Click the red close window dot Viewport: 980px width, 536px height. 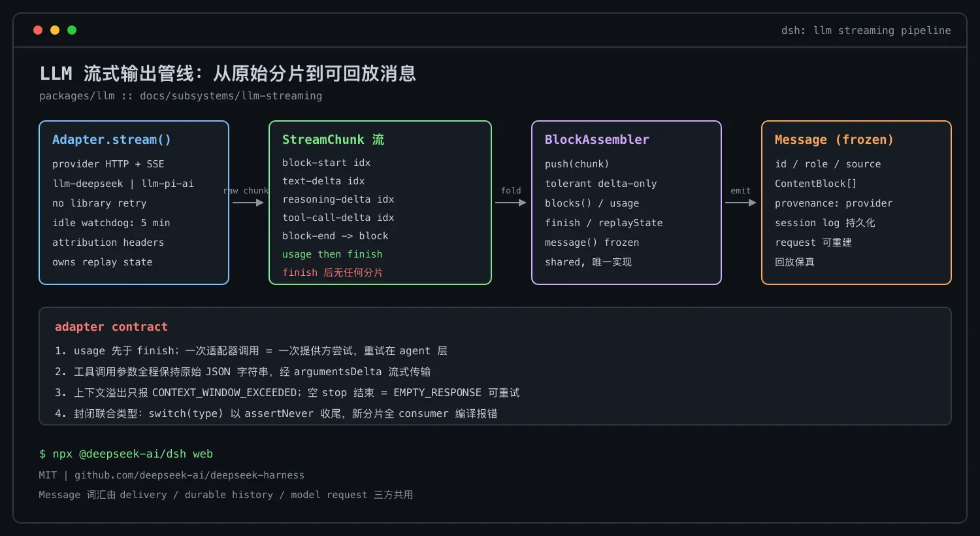(38, 30)
